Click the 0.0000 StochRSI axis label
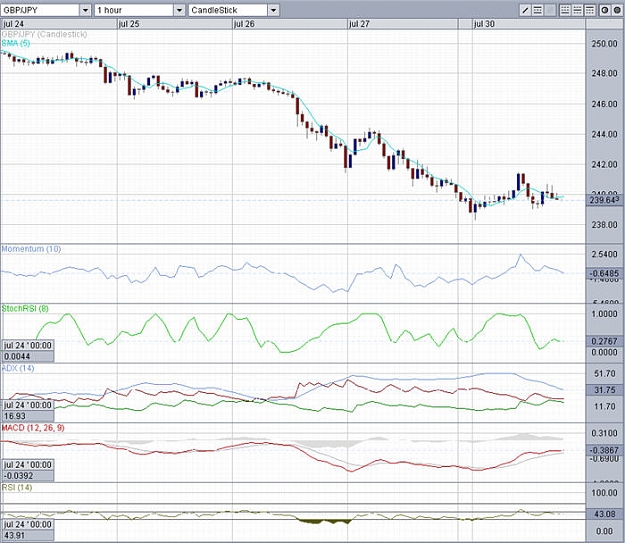Viewport: 625px width, 543px height. (x=604, y=352)
